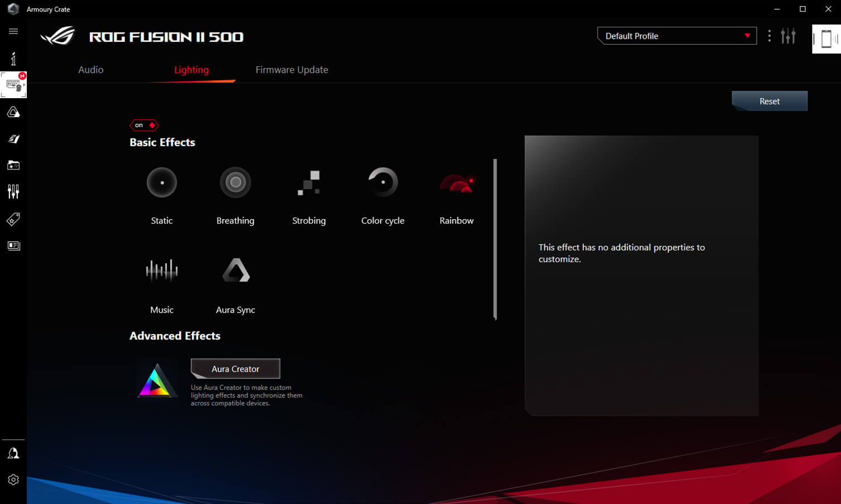
Task: Switch to the Lighting tab
Action: (x=191, y=70)
